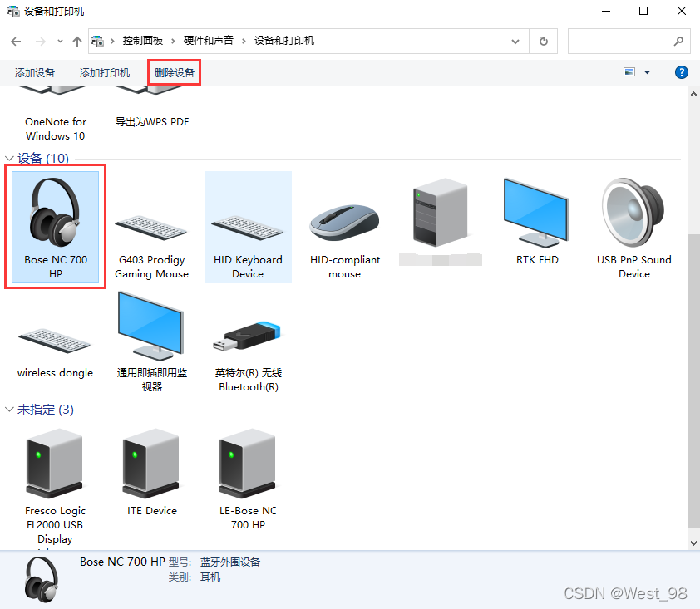Select the 通用即插即用监视器 monitor device

tap(151, 341)
